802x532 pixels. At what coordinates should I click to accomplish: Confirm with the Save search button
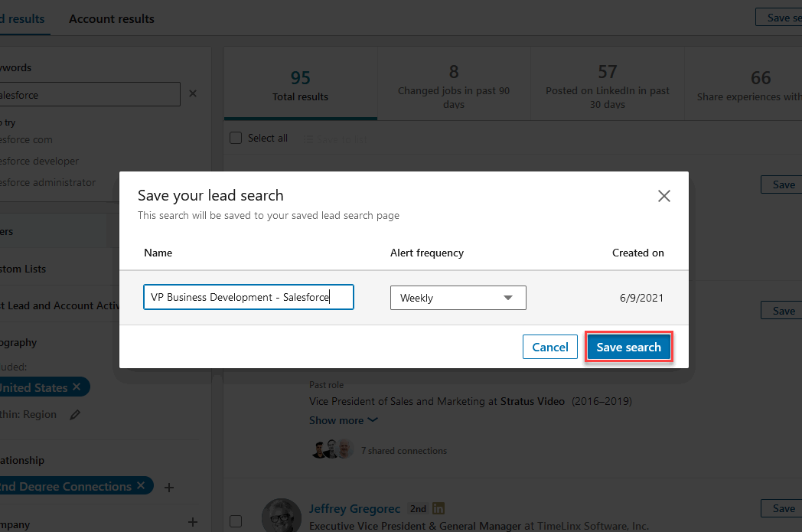click(628, 347)
